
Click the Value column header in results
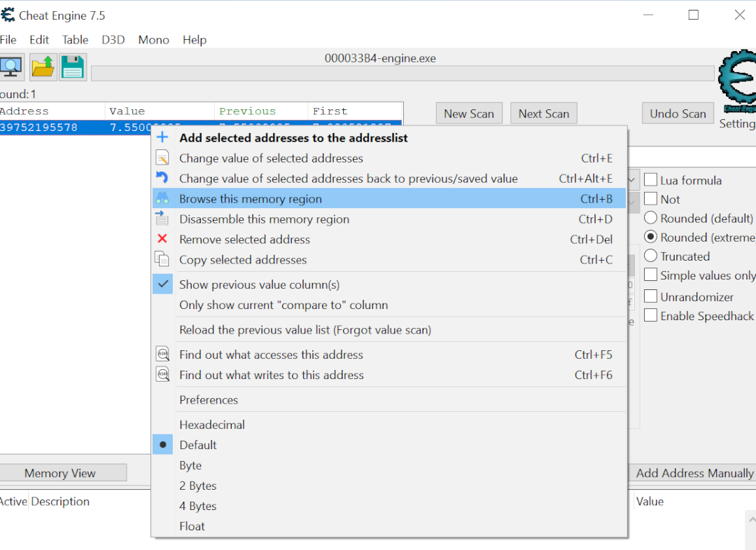pos(160,111)
